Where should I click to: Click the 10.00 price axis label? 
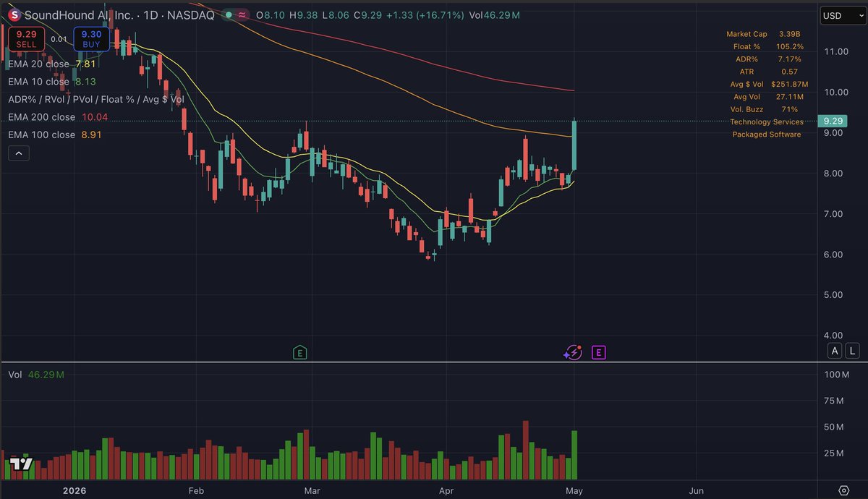pos(835,93)
